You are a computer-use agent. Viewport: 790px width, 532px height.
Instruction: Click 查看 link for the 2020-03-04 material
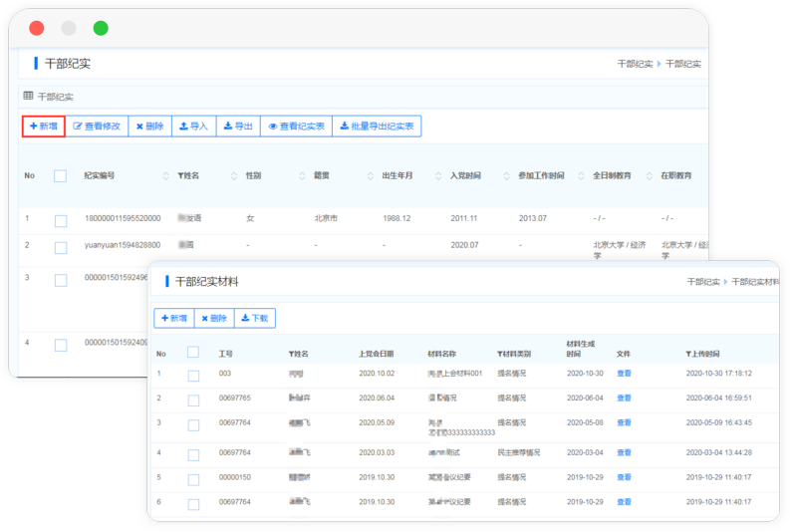pos(624,452)
